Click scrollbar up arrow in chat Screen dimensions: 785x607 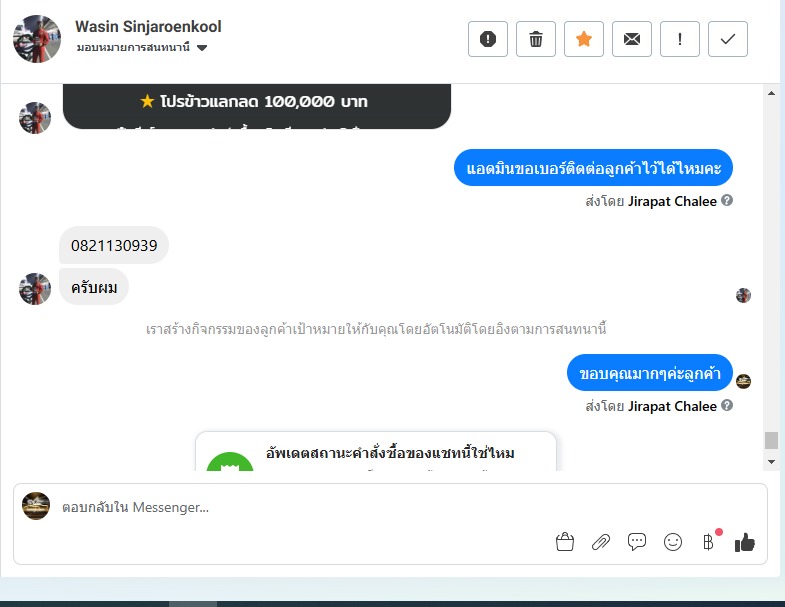tap(771, 93)
